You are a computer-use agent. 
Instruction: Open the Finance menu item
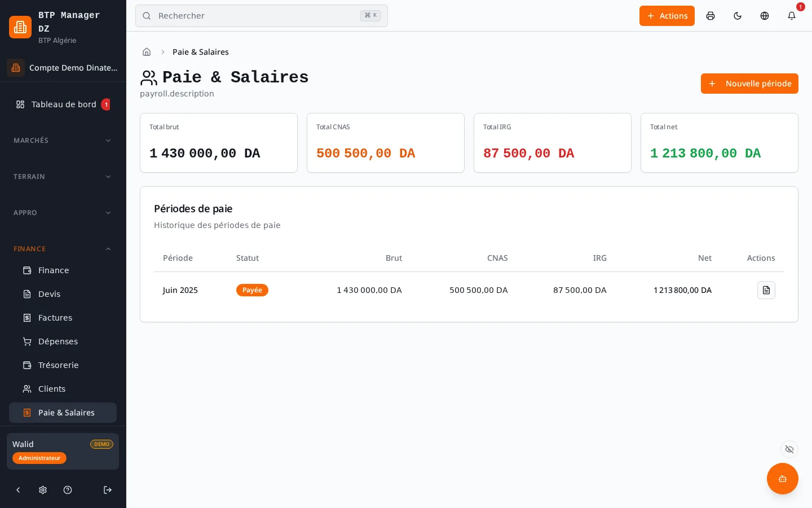[x=63, y=270]
